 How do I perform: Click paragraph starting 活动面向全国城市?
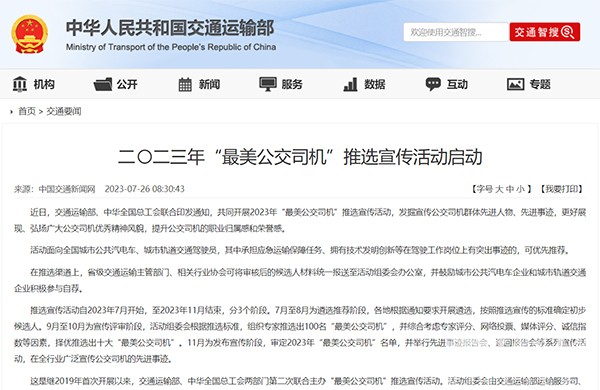(x=300, y=250)
